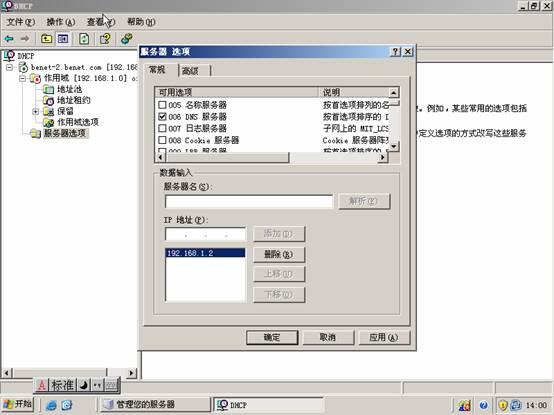Open the 地址池 node icon
The height and width of the screenshot is (415, 554).
coord(48,89)
